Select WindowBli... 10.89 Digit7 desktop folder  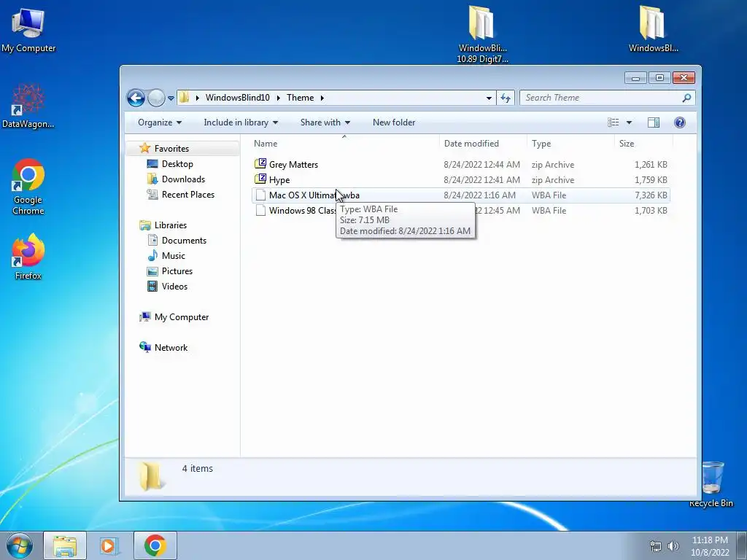coord(482,34)
